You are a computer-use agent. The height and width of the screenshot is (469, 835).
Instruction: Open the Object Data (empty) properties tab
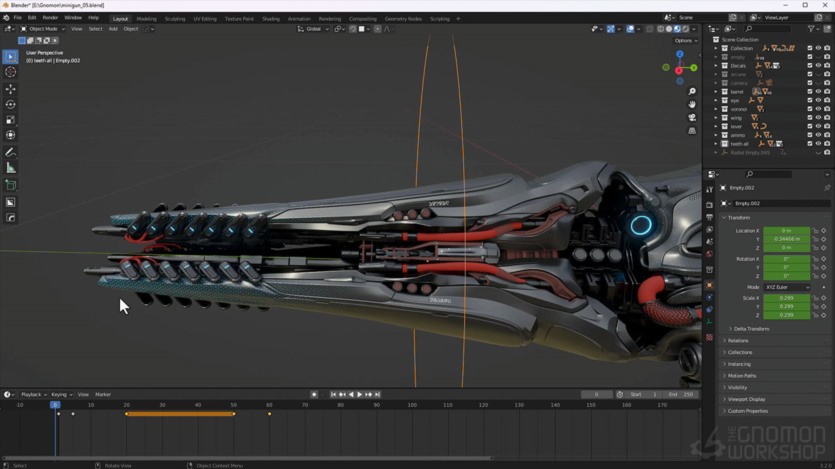[709, 322]
